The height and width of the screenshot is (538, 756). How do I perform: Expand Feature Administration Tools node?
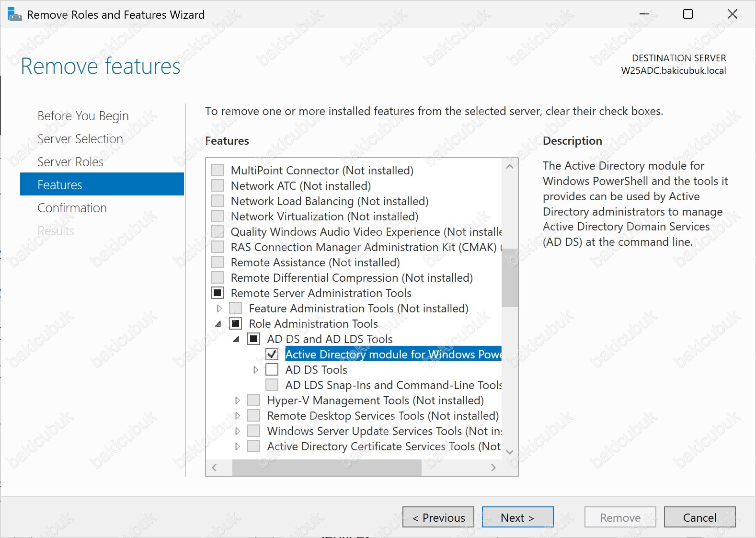219,309
